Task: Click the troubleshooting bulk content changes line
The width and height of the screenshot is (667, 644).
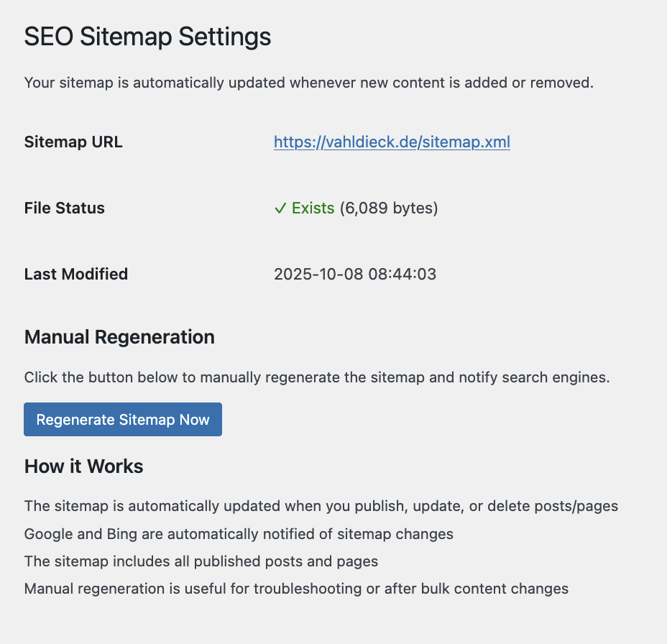Action: tap(296, 588)
